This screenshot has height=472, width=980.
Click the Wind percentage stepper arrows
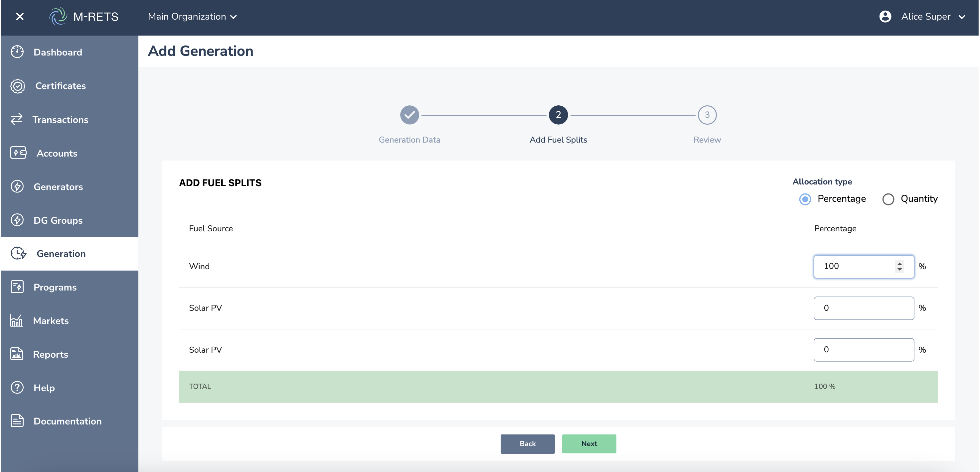coord(899,266)
